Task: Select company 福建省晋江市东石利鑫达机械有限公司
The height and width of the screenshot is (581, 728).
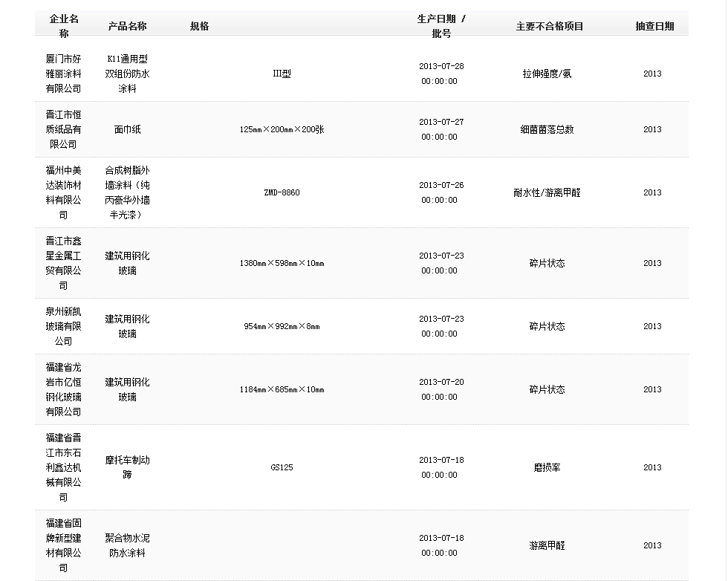Action: coord(64,467)
